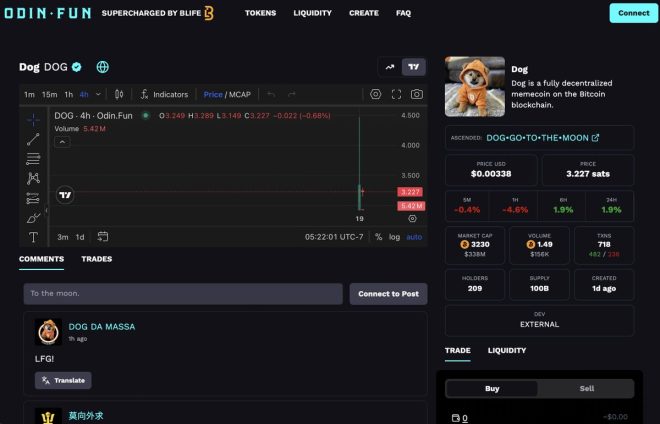
Task: Select the Fibonacci retracement tool
Action: point(33,159)
